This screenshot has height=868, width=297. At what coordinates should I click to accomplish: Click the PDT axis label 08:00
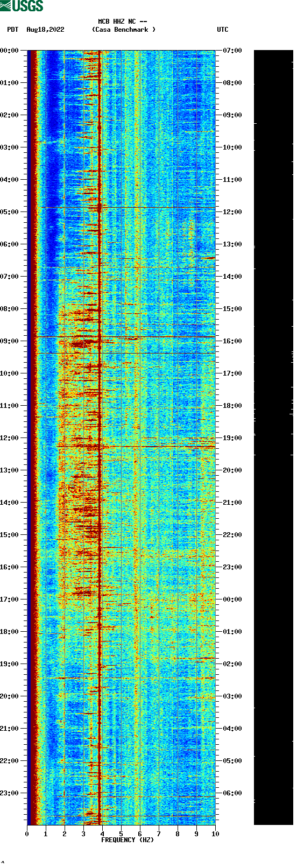10,309
